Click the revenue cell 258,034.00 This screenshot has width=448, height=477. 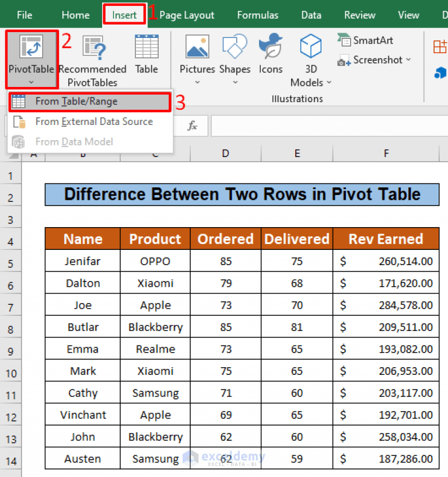[386, 437]
